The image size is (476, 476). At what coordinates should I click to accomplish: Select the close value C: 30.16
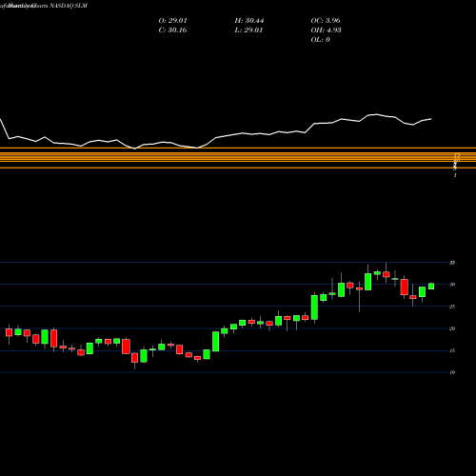pos(172,30)
